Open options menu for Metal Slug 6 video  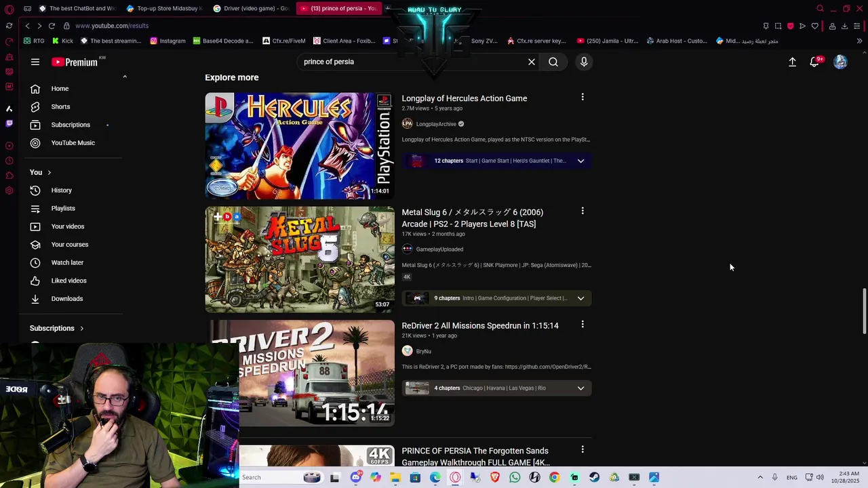click(583, 211)
